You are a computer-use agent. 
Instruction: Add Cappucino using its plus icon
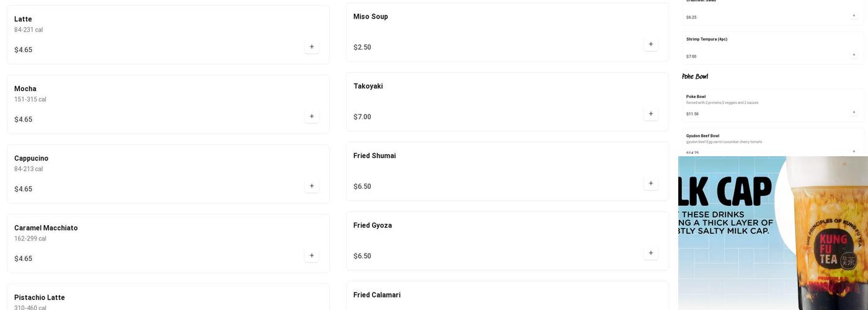point(311,186)
